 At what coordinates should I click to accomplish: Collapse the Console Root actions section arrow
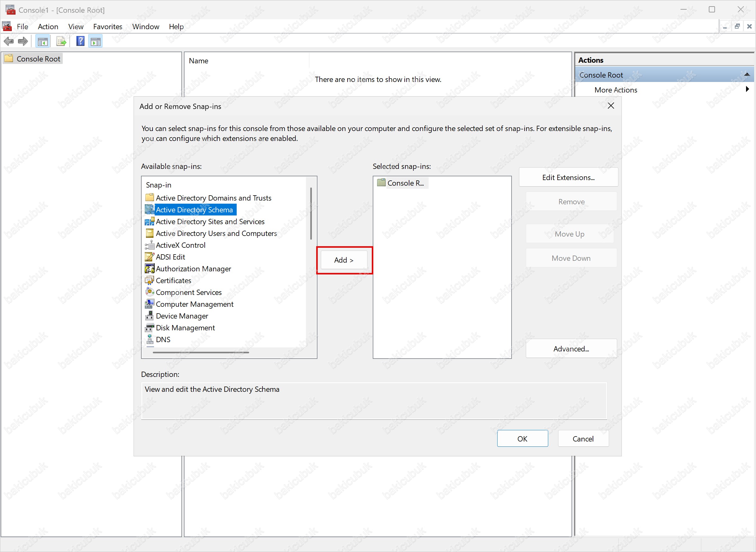point(747,74)
